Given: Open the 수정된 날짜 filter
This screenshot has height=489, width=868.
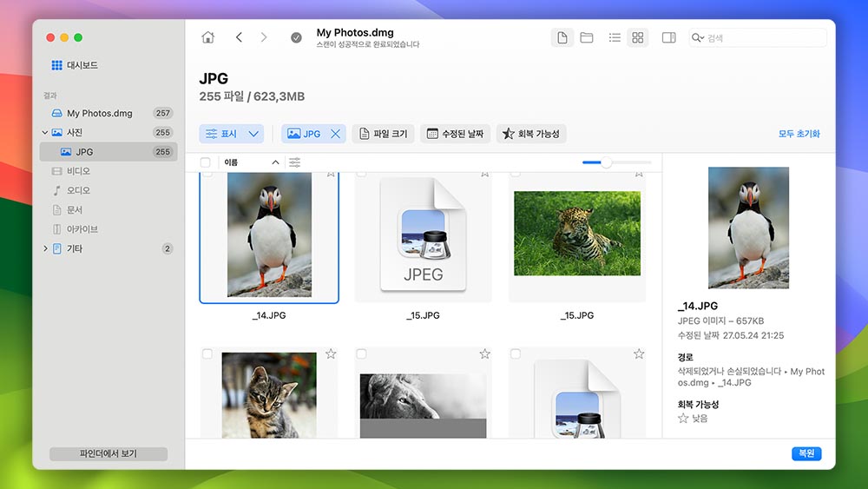Looking at the screenshot, I should point(455,134).
